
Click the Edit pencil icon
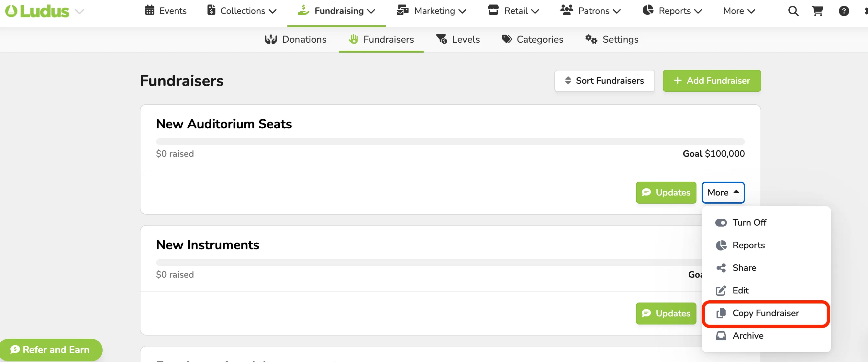click(721, 290)
